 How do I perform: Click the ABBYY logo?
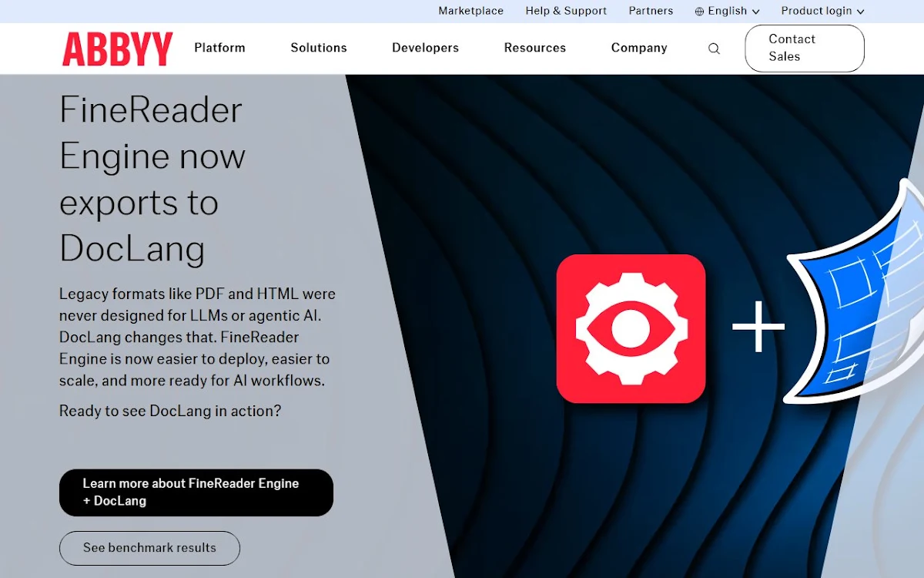[118, 49]
